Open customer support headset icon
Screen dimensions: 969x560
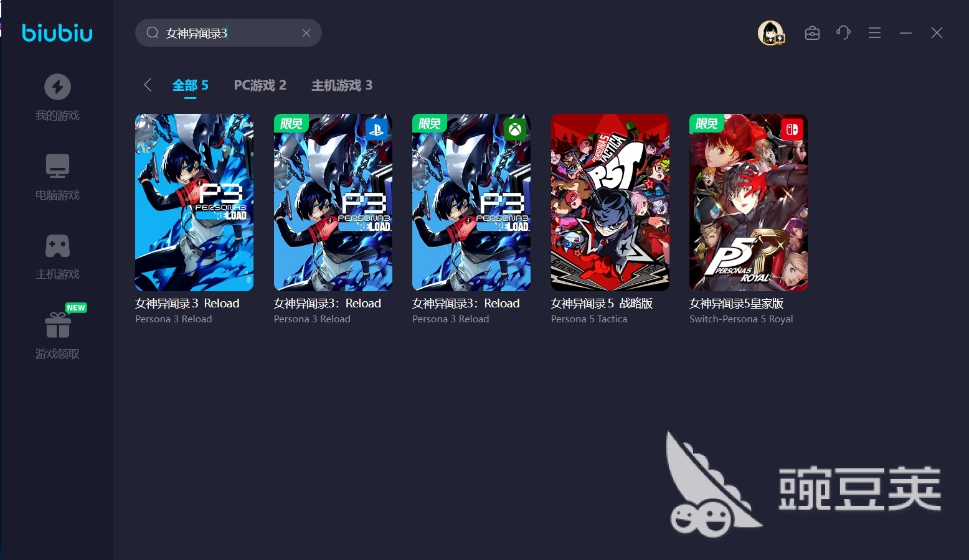coord(843,33)
